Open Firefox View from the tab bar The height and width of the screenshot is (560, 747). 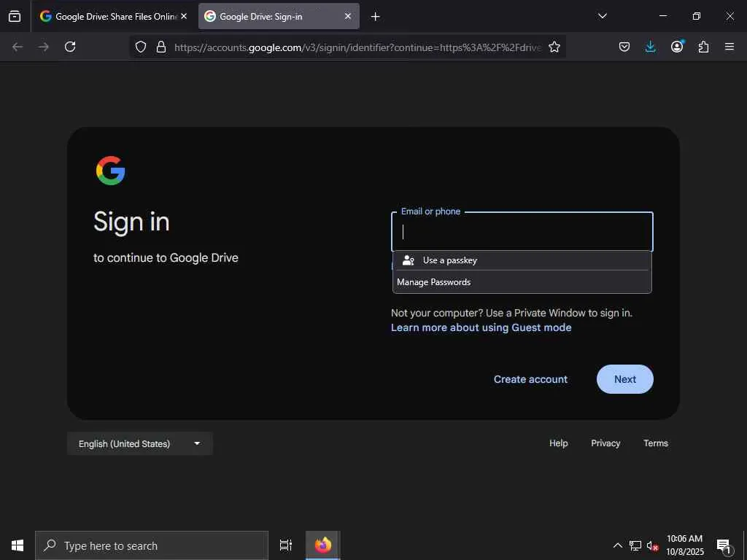(x=15, y=16)
